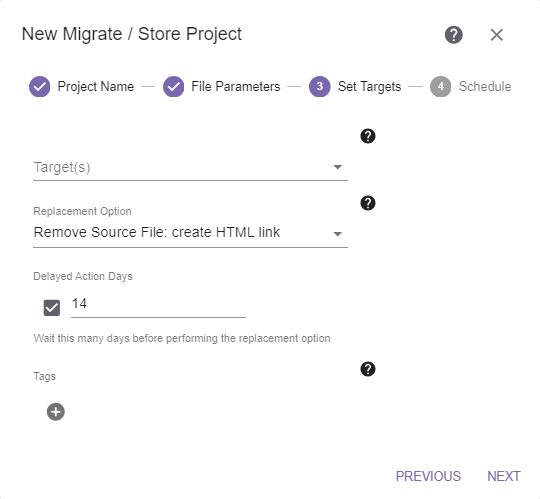Viewport: 540px width, 499px height.
Task: Click NEXT to proceed to Schedule
Action: (x=504, y=476)
